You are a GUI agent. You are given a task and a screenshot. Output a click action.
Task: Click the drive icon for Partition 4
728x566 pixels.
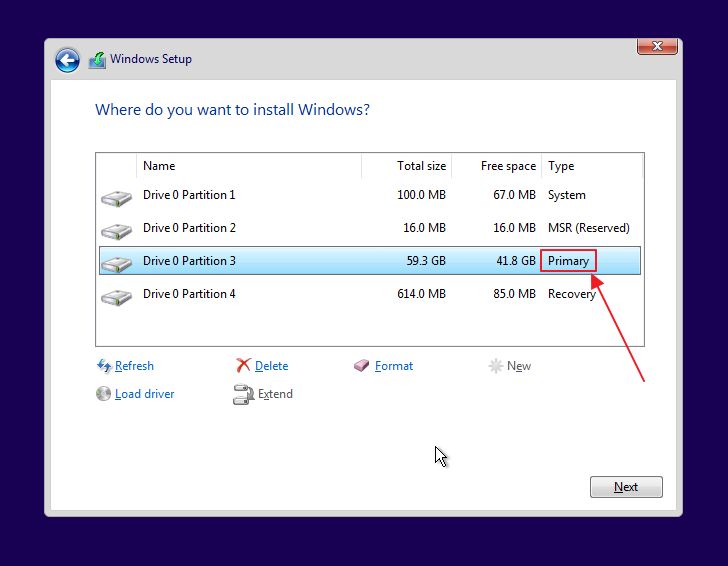coord(117,297)
